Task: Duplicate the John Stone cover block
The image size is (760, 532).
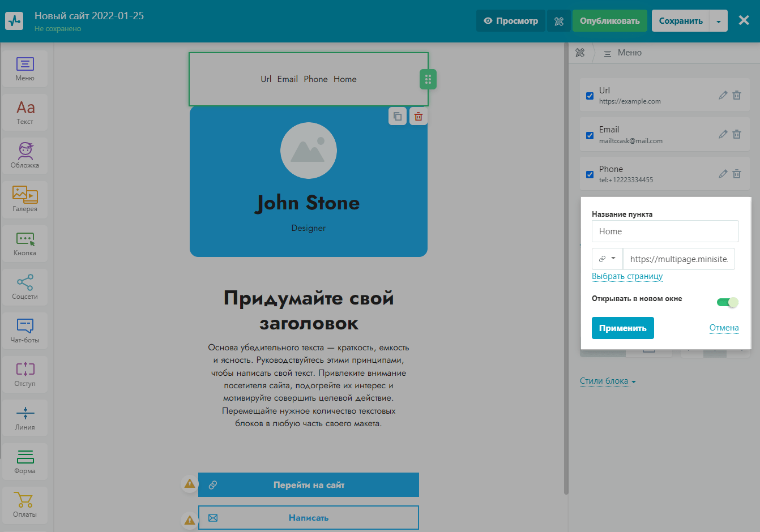Action: coord(398,116)
